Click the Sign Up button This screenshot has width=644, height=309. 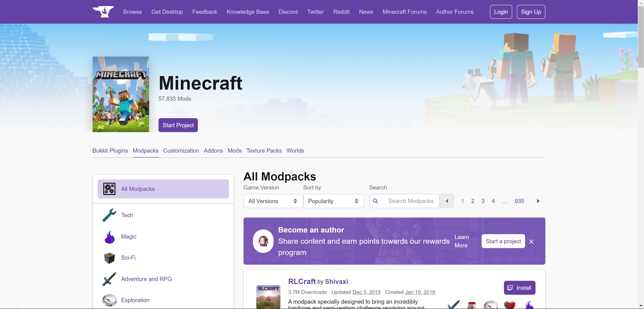[531, 12]
